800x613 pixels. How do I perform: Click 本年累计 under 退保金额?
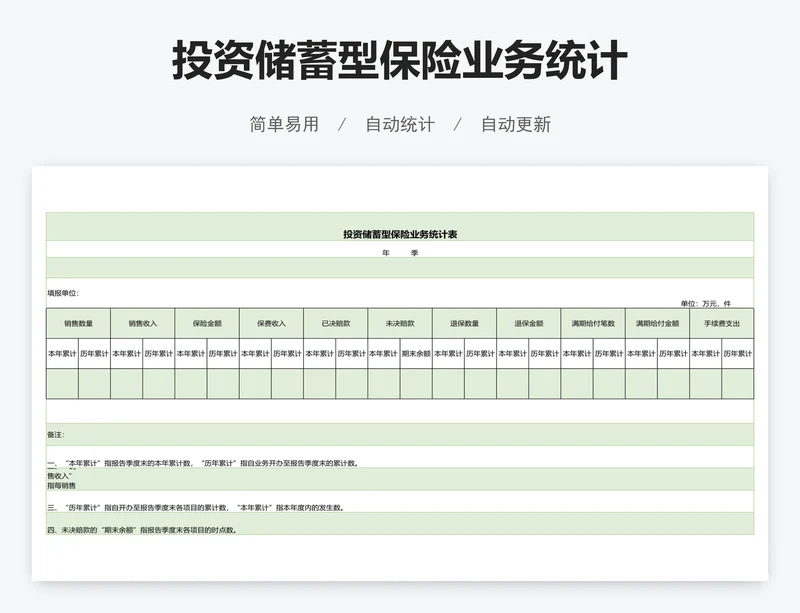pos(512,353)
